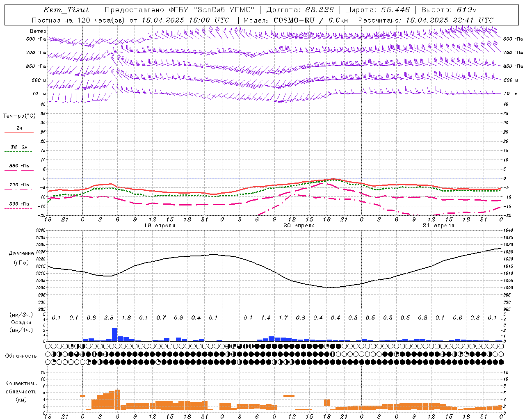Click the 'Тем-ра(°C)' temperature label

tap(19, 116)
